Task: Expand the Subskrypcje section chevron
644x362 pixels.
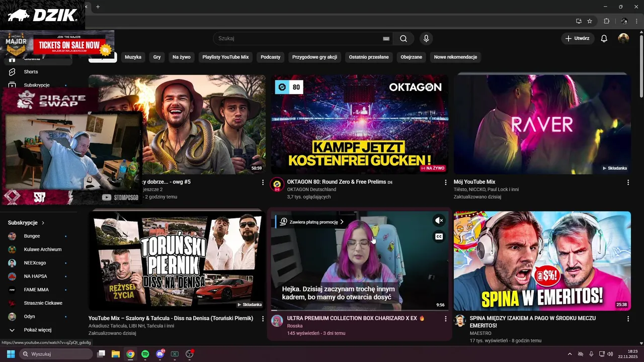Action: click(43, 223)
